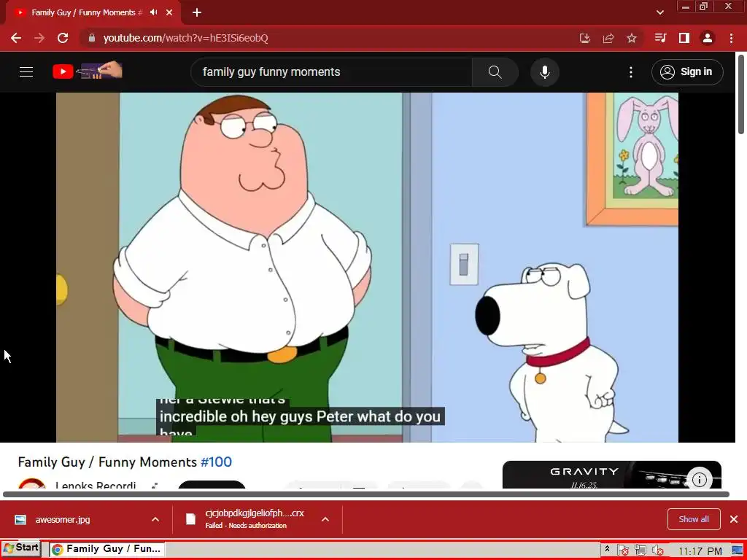Click the Sign in button

[x=687, y=72]
